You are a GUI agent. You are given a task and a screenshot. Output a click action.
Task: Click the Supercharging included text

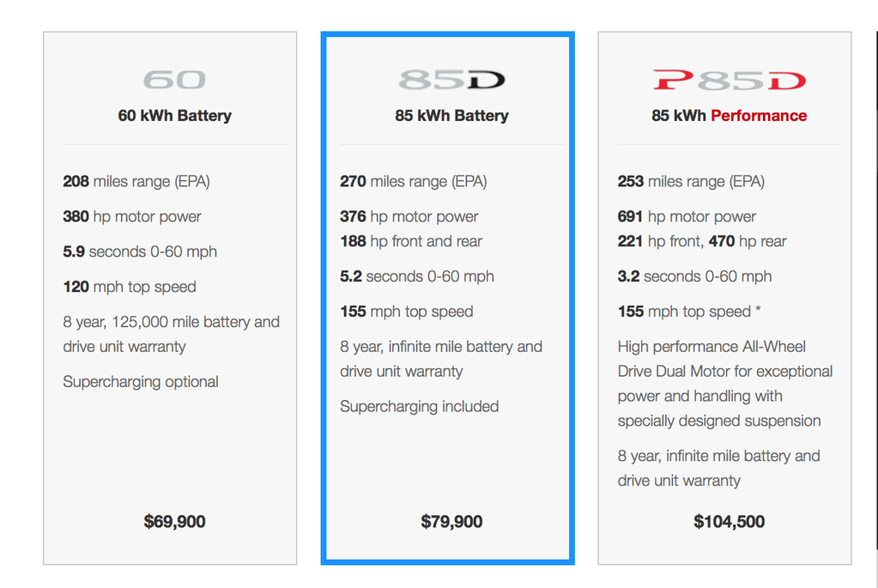point(419,406)
